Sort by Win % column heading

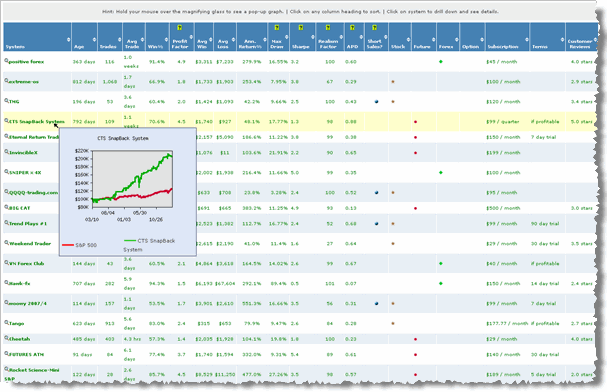tap(155, 47)
